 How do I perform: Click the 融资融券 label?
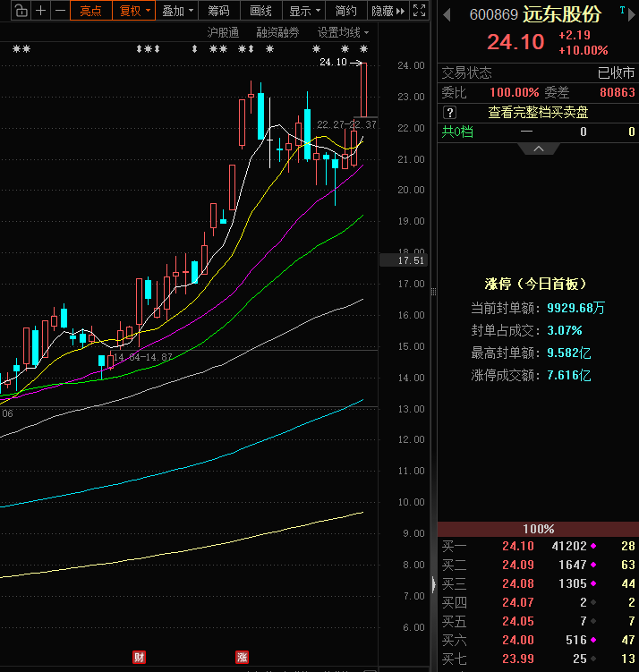coord(277,32)
